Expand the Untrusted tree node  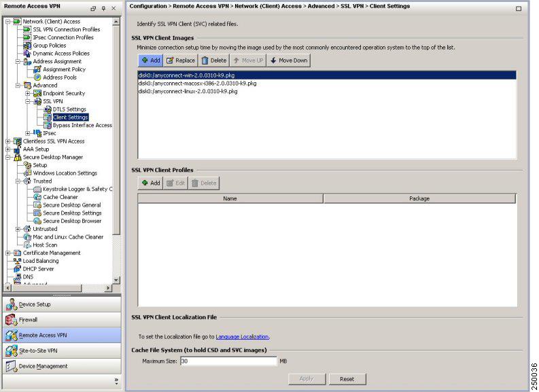[x=18, y=229]
